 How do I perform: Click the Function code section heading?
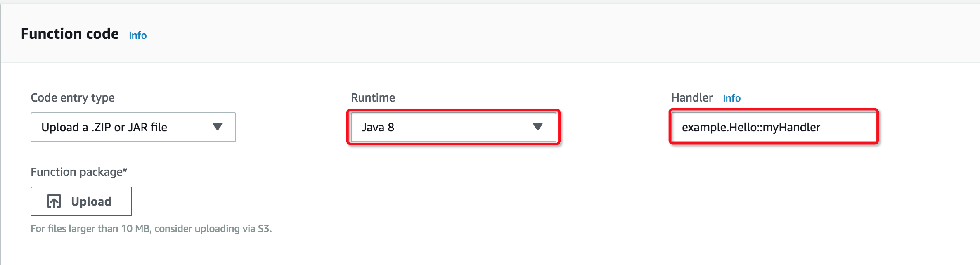pyautogui.click(x=70, y=34)
